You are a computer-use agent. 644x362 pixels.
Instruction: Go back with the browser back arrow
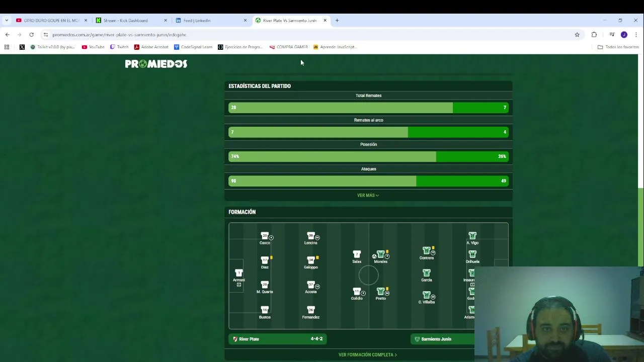[x=7, y=35]
